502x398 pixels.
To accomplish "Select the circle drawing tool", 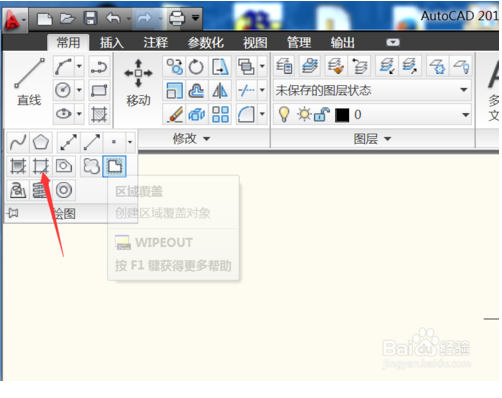I will click(x=63, y=90).
